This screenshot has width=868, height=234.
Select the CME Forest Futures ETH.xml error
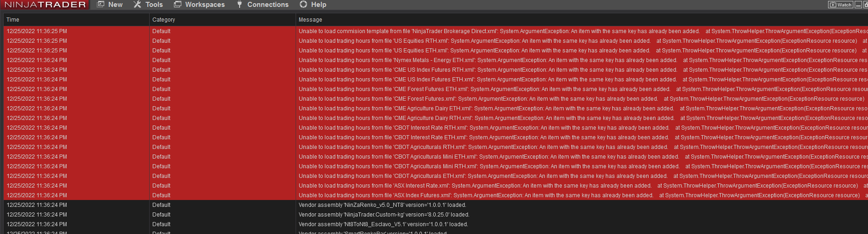pos(583,89)
